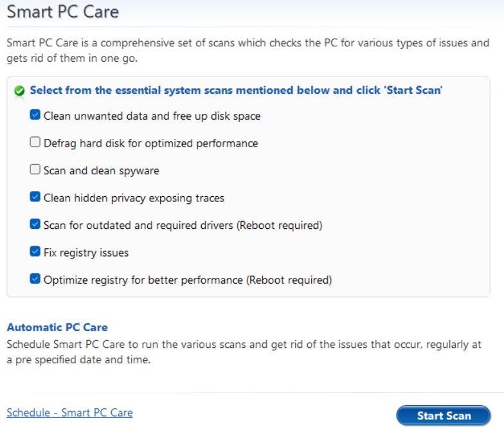Click the 'Scan and clean spyware' label text
Viewport: 504px width, 427px height.
point(102,171)
